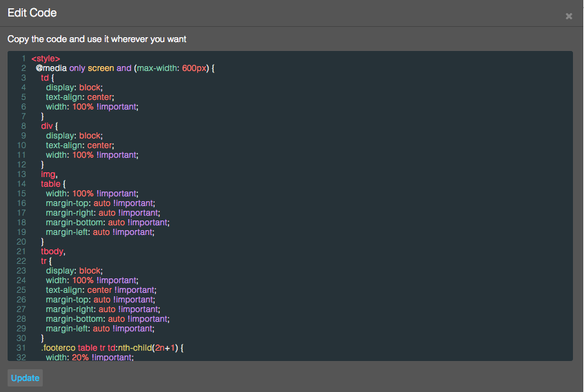Screen dimensions: 584x392
Task: Click 'margin-right: auto' on line 17
Action: point(81,213)
